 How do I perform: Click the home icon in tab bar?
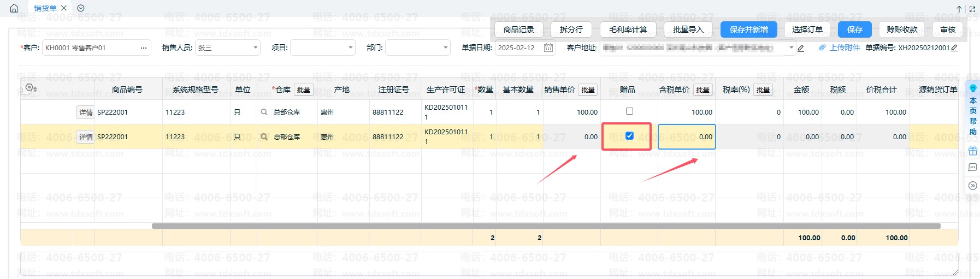(14, 8)
